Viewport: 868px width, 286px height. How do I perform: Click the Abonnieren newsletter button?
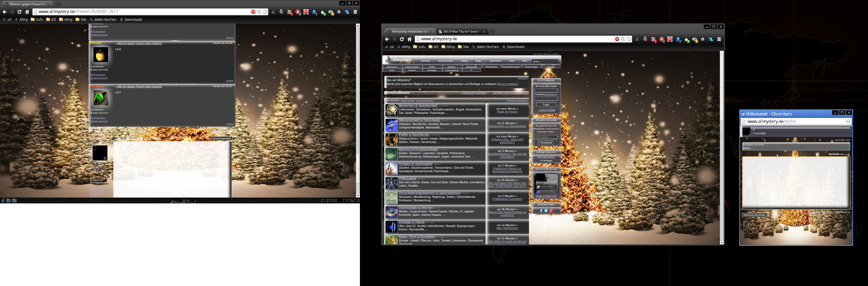click(x=546, y=143)
